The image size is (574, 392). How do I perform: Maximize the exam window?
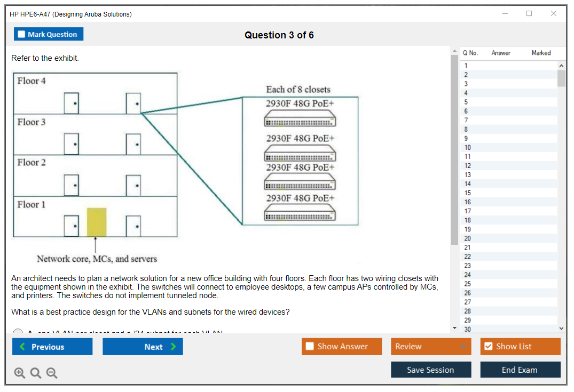529,14
